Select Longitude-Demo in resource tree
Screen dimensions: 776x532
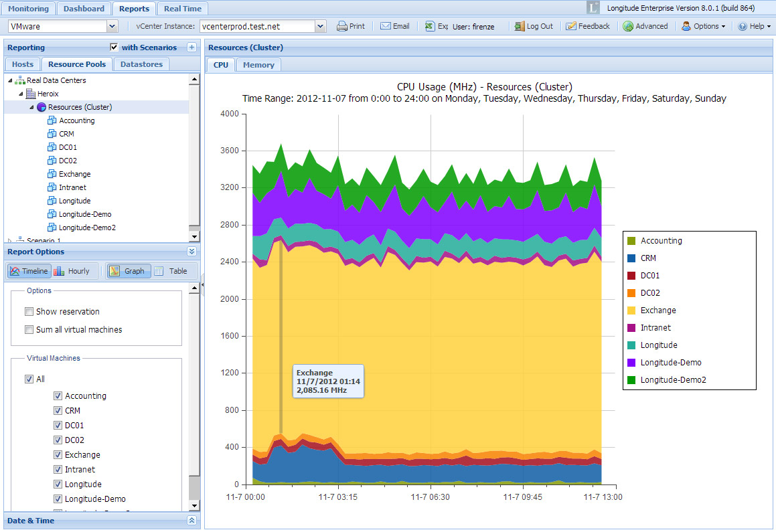pos(85,214)
